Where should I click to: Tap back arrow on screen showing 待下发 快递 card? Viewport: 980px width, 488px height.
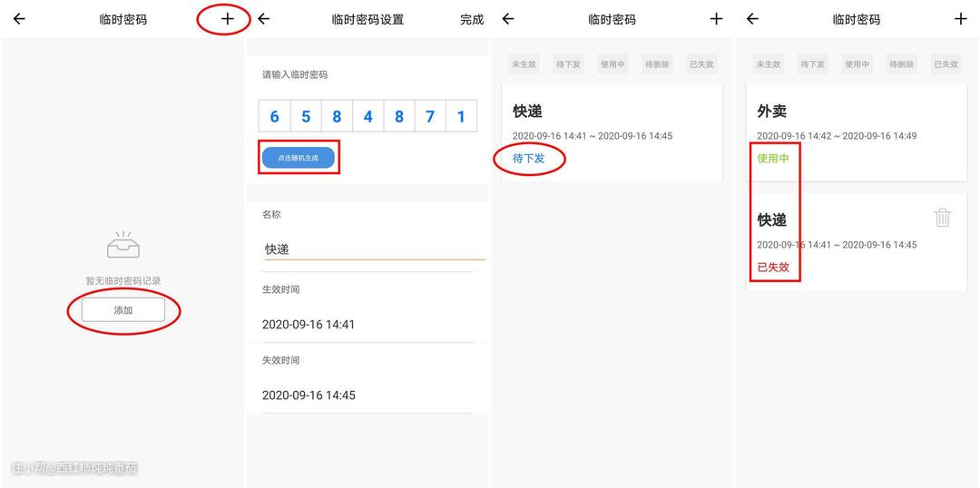[508, 19]
